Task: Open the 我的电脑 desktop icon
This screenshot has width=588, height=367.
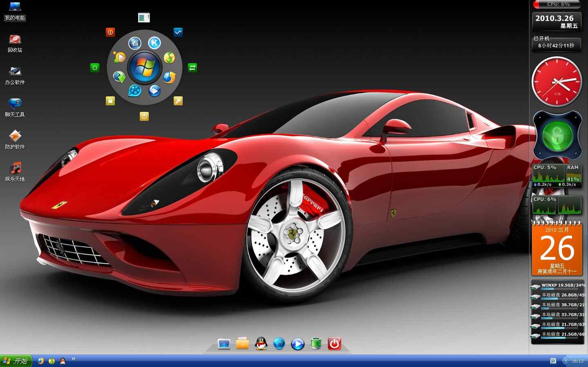Action: 15,11
